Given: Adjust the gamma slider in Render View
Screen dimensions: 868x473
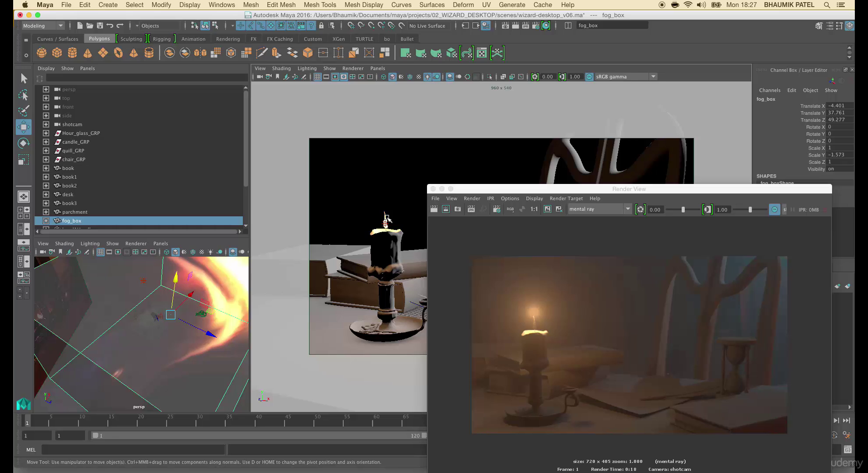Looking at the screenshot, I should [x=750, y=210].
